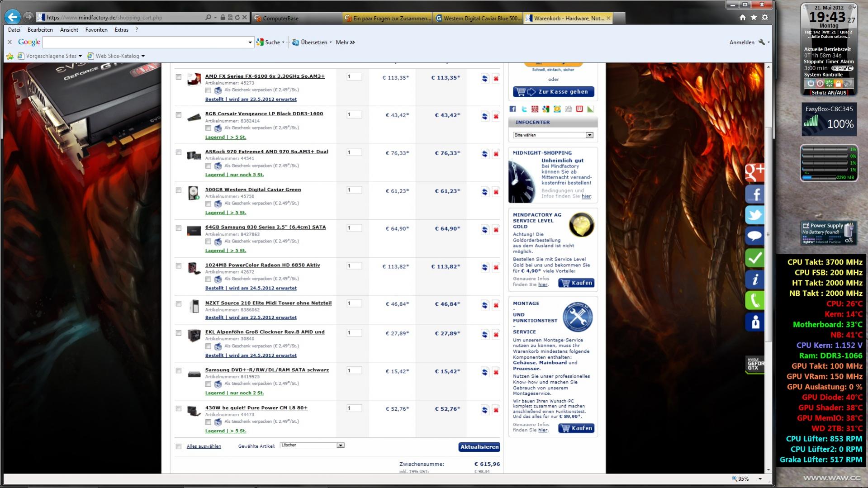Tick 'Als Geschenk verpacken' for NZXT Source 210? No—select NZXT row checkbox
Viewport: 868px width, 488px height.
pos(179,304)
